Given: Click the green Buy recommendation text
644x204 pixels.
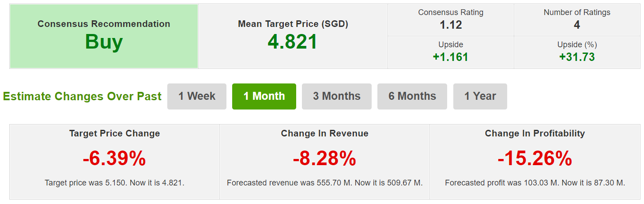Looking at the screenshot, I should tap(104, 42).
